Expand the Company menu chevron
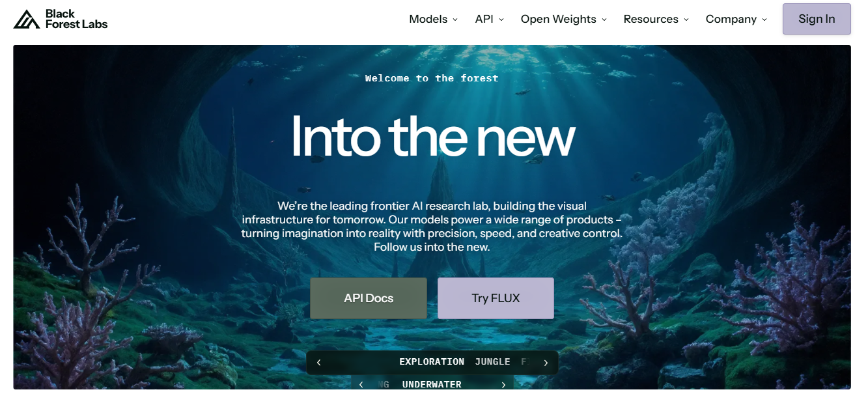868x394 pixels. click(764, 20)
